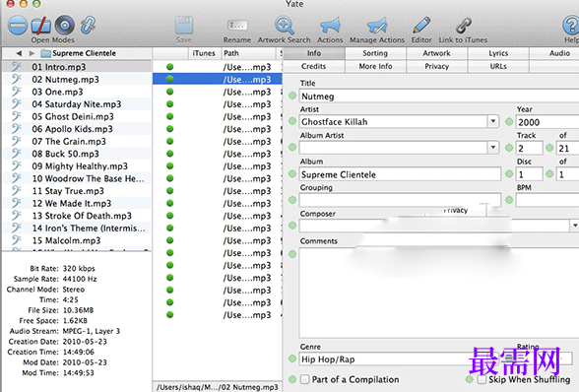Click the Year field showing 2000

pyautogui.click(x=547, y=122)
